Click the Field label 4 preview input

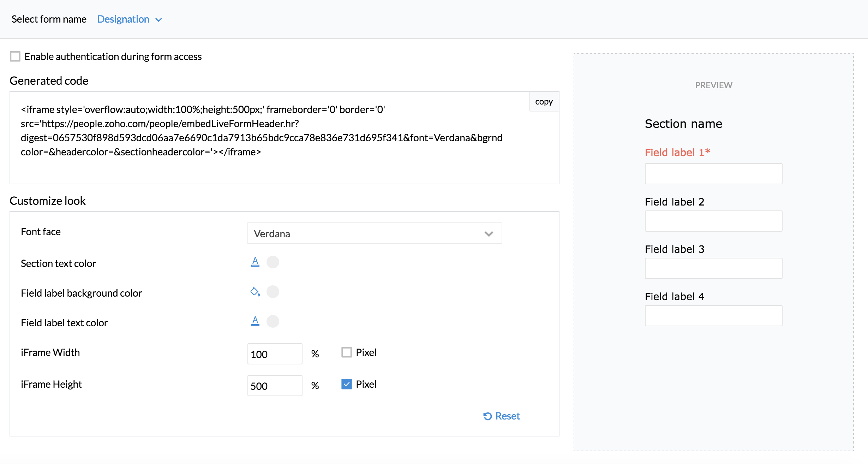713,316
